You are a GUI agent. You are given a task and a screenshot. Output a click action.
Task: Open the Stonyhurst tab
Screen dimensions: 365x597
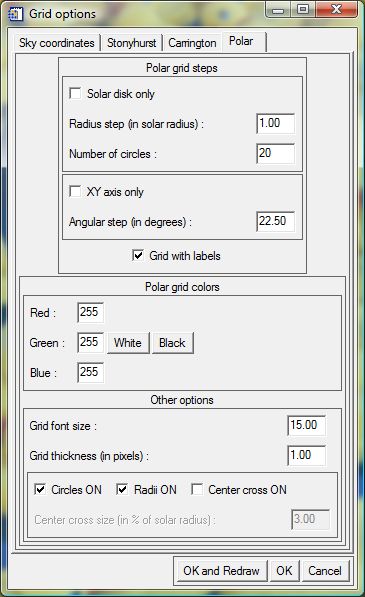(x=131, y=43)
